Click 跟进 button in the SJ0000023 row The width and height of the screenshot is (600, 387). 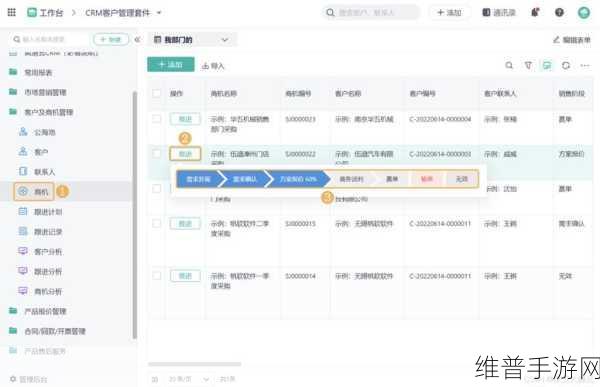(185, 119)
